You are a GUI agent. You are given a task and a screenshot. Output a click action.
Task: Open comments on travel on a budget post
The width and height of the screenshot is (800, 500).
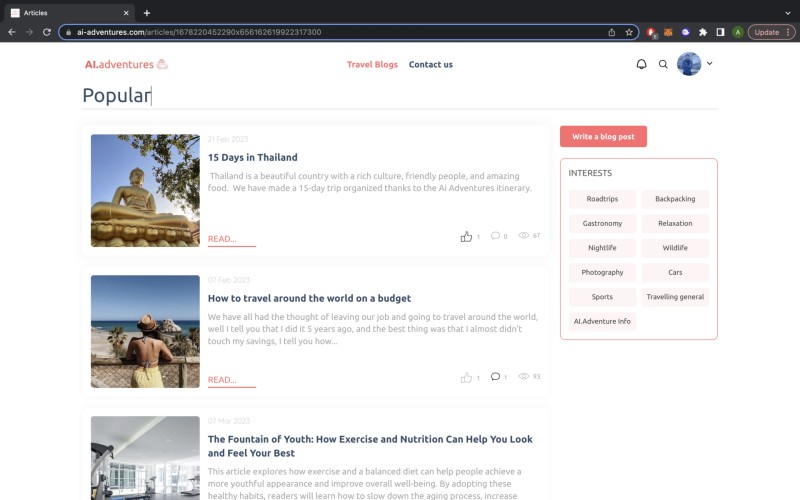coord(495,377)
